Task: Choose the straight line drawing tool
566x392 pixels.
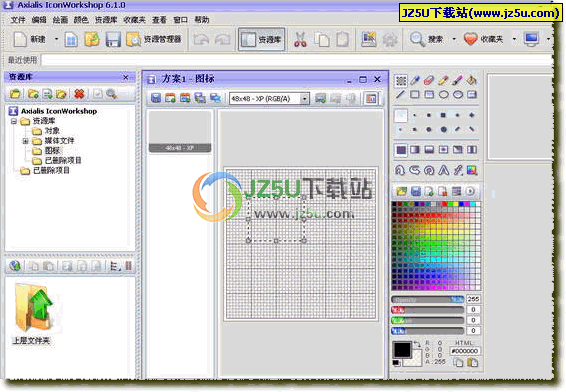Action: point(400,95)
